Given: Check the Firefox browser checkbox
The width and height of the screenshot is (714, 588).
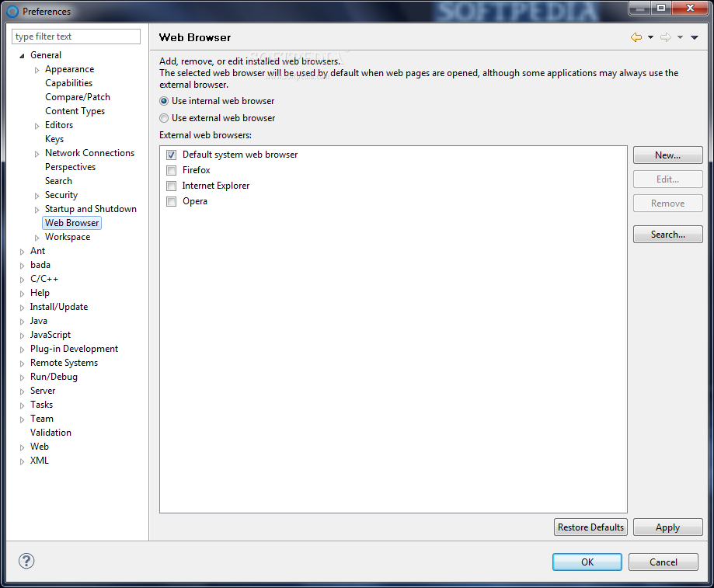Looking at the screenshot, I should coord(171,170).
